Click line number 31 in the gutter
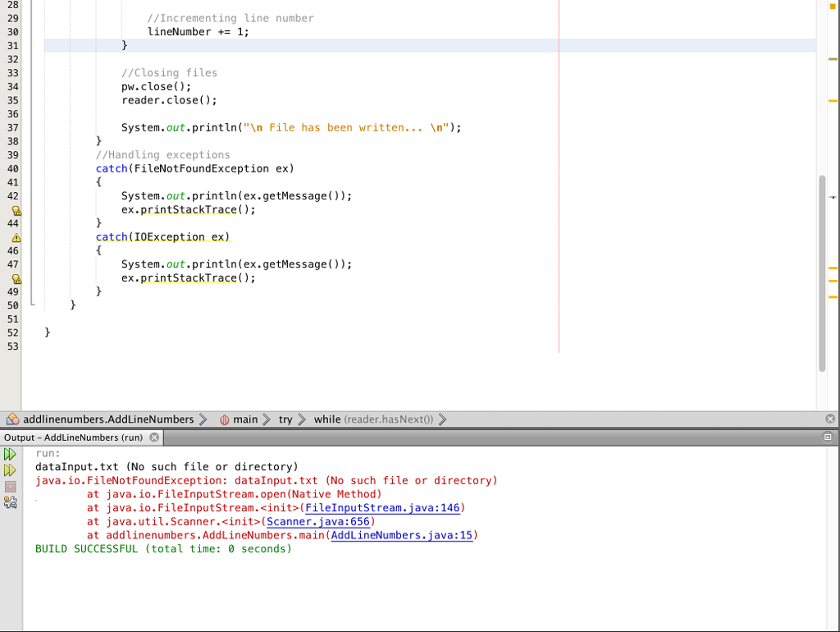Screen dimensions: 840x632 tap(13, 46)
